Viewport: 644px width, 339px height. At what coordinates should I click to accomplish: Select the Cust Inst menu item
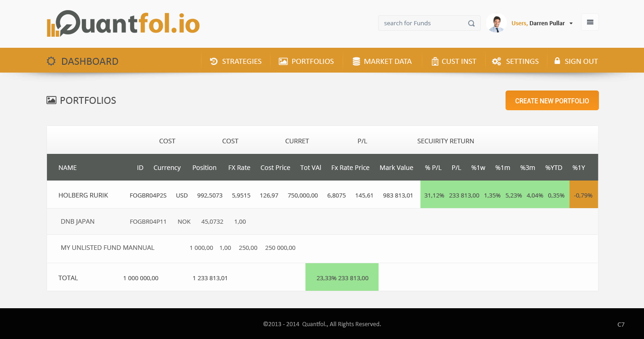point(459,61)
